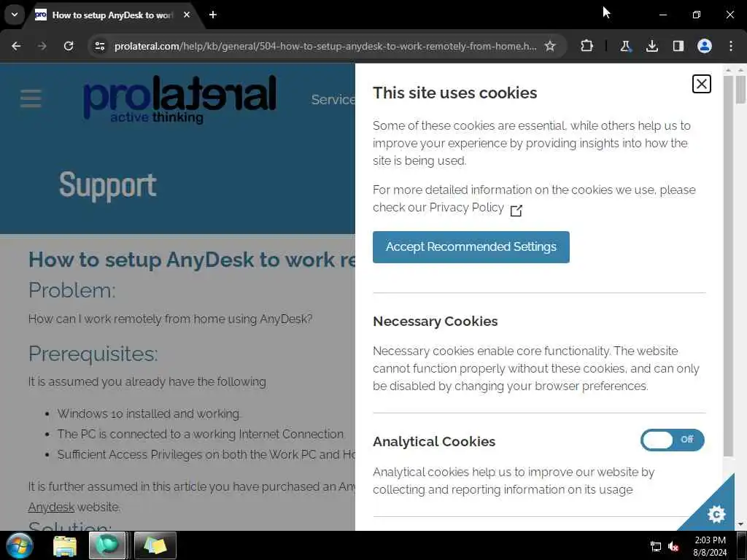Click Windows 10 installed and working bullet

(x=149, y=414)
